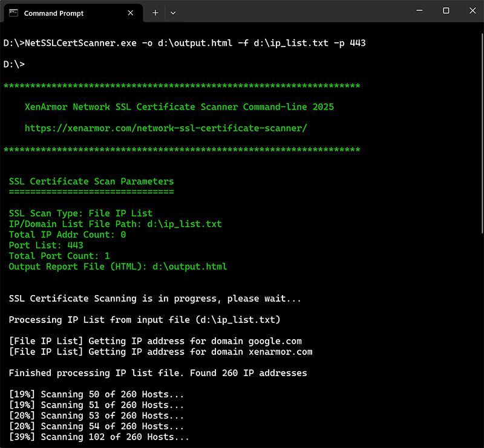Close the Command Prompt tab

click(x=131, y=13)
